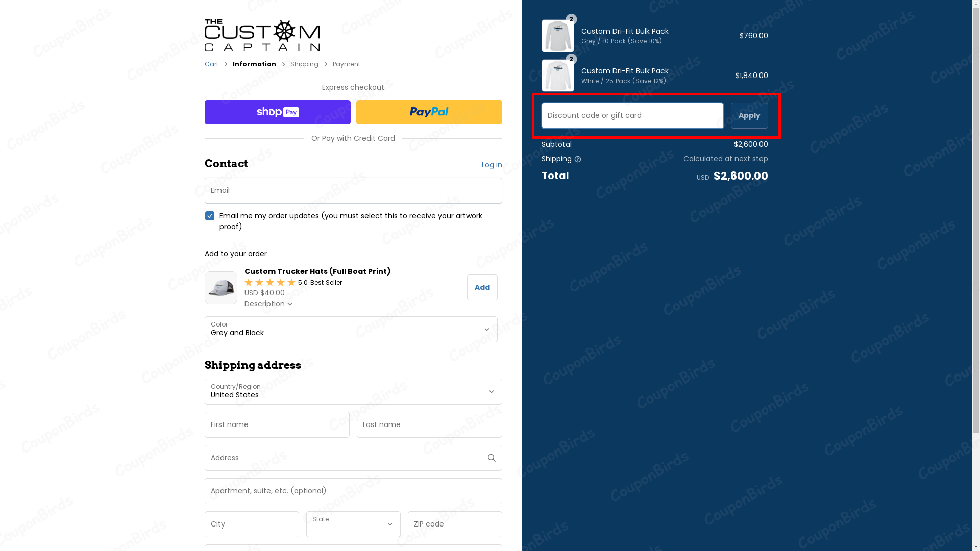This screenshot has height=551, width=980.
Task: Pay with Shop Pay express button
Action: tap(277, 112)
